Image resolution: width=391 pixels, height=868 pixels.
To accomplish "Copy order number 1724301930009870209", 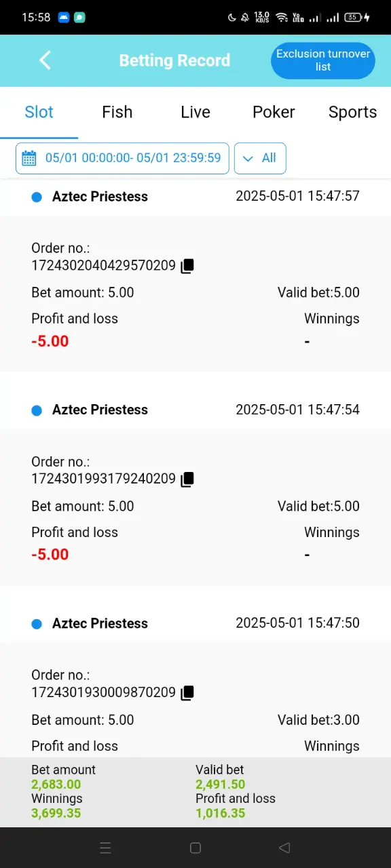I will pos(187,693).
